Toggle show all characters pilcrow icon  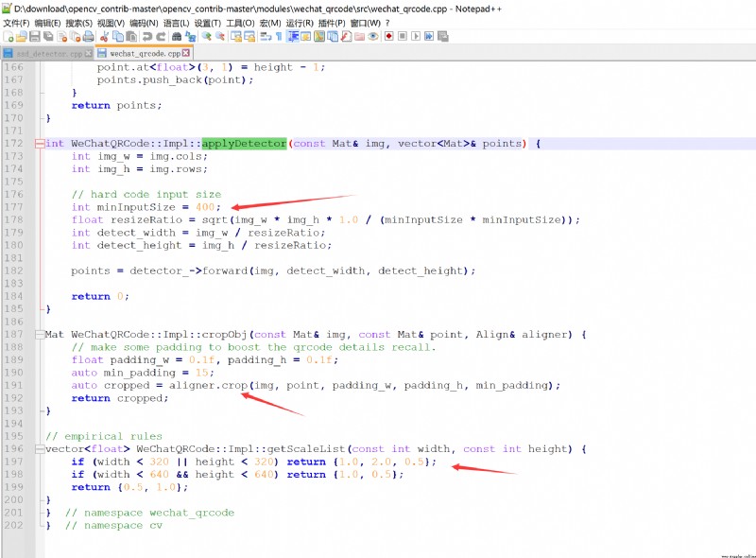click(x=279, y=37)
